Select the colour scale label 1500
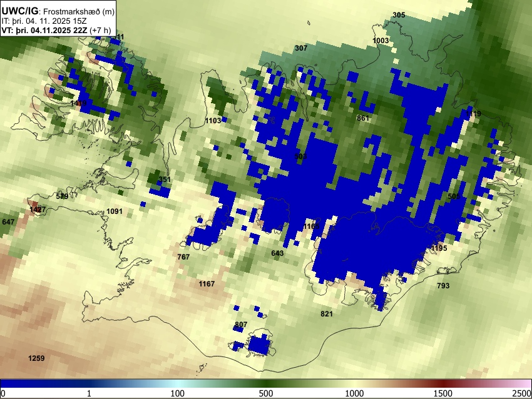 tap(443, 393)
